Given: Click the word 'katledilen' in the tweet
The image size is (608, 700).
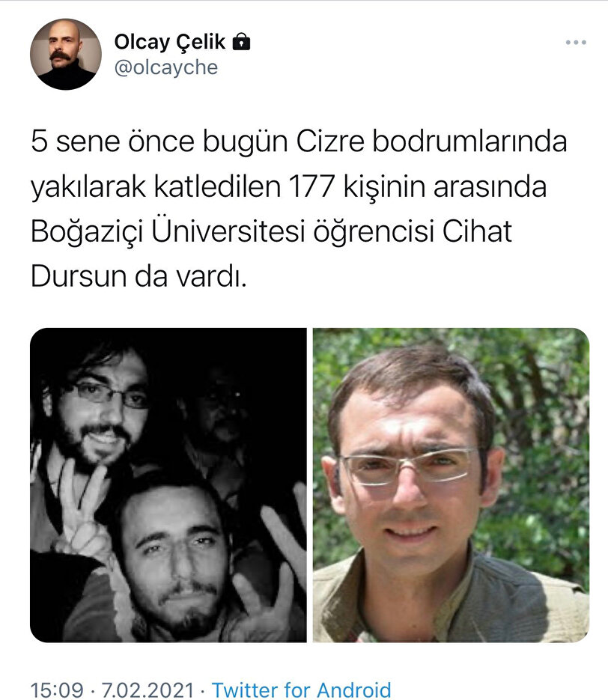Looking at the screenshot, I should 217,186.
